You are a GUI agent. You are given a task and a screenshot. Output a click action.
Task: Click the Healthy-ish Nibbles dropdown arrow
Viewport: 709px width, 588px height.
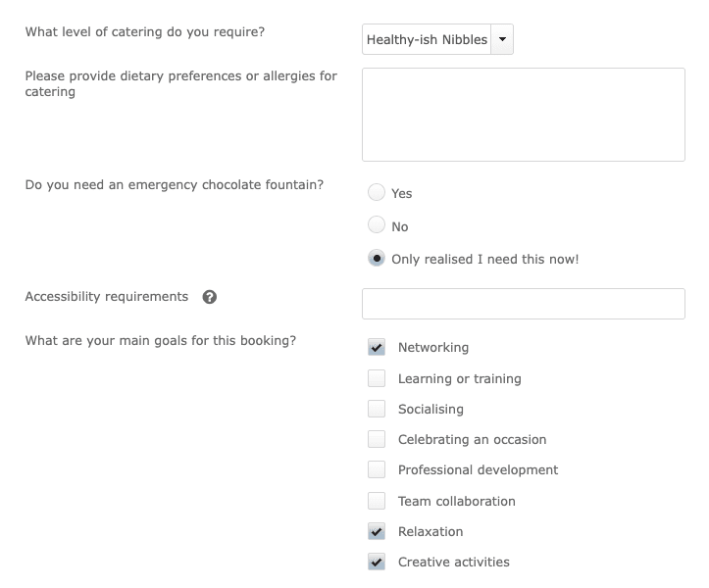click(x=502, y=40)
